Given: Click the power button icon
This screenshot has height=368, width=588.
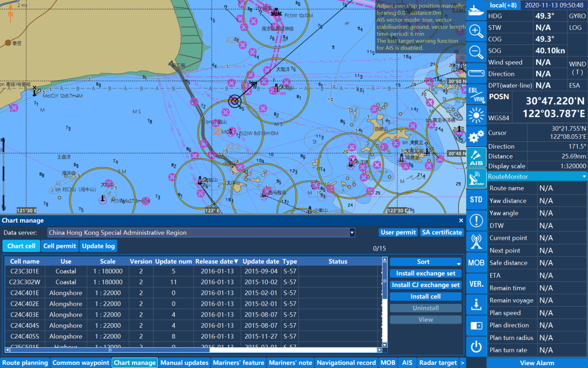Looking at the screenshot, I should click(x=476, y=347).
